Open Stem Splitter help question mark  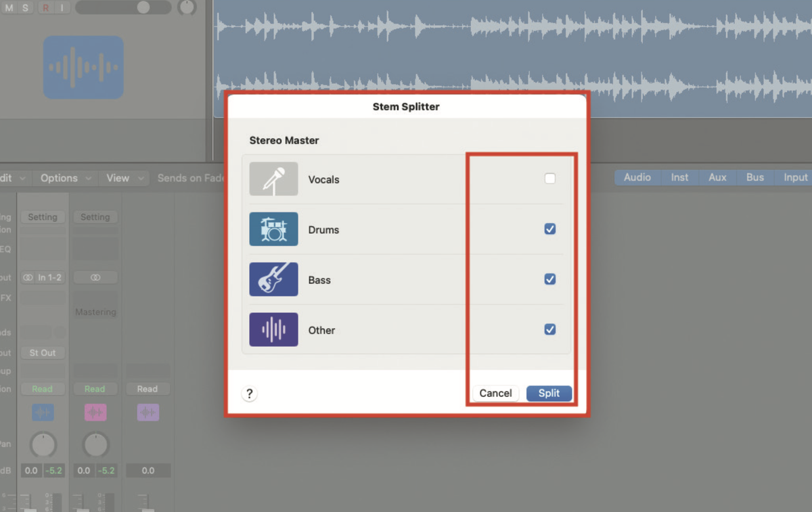pyautogui.click(x=250, y=394)
